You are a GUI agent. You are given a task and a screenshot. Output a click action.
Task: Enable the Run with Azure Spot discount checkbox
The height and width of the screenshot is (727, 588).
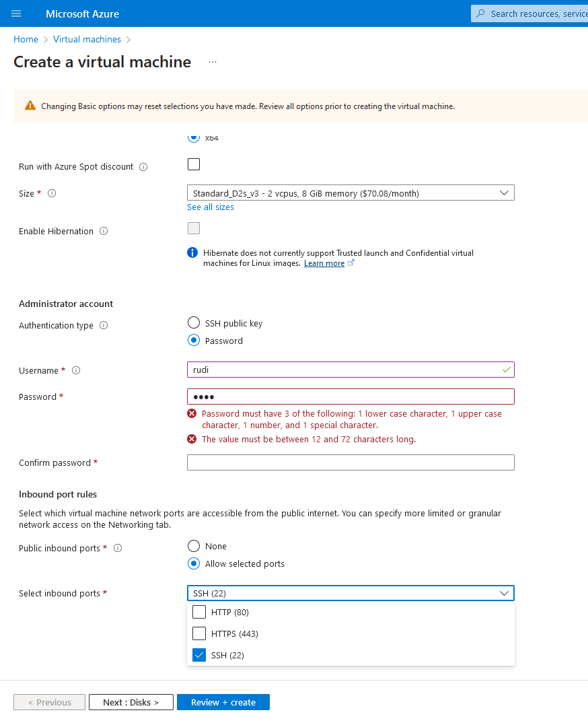tap(194, 165)
